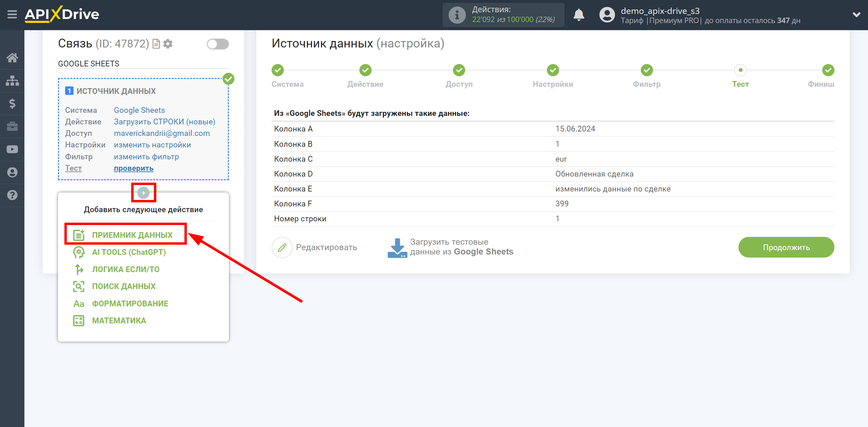Image resolution: width=868 pixels, height=427 pixels.
Task: Click изменить фильтр link
Action: click(146, 157)
